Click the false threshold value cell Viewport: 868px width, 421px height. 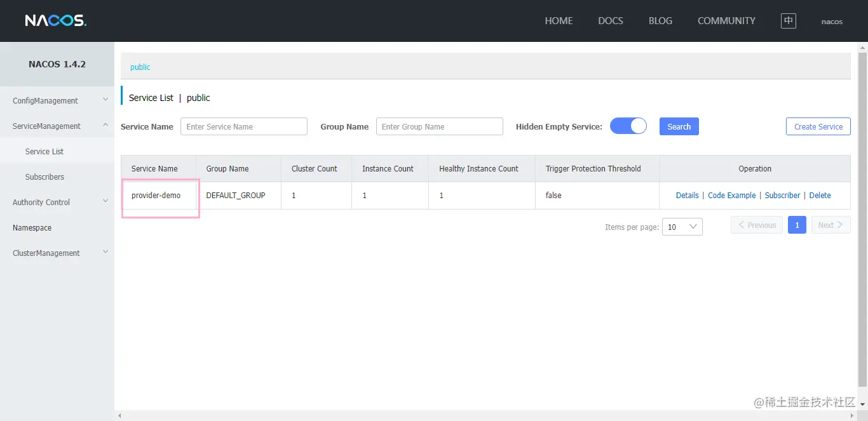click(597, 196)
